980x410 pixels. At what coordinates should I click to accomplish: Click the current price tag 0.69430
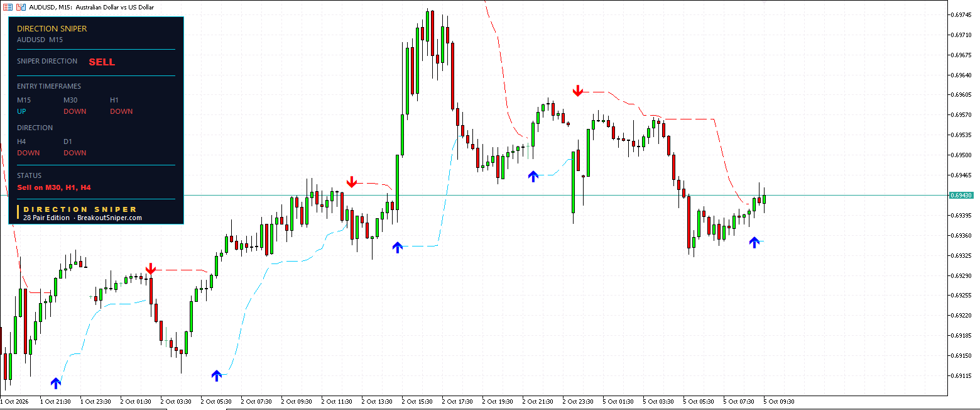[961, 196]
